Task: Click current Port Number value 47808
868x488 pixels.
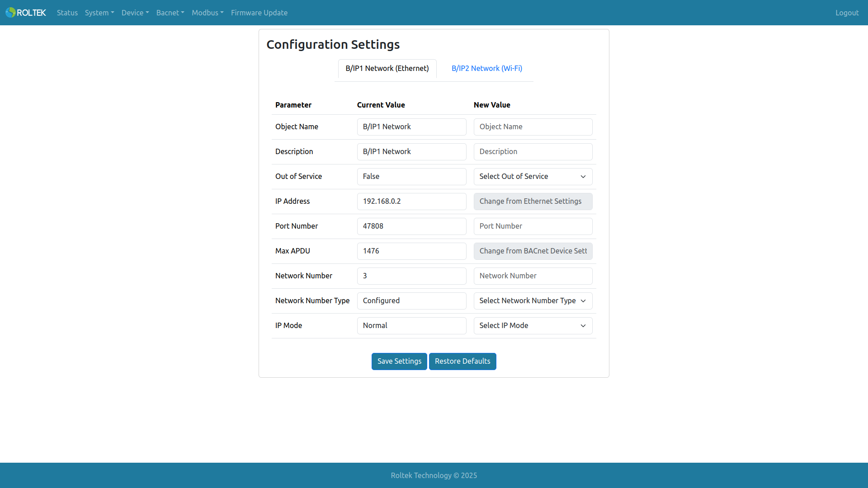Action: tap(411, 226)
